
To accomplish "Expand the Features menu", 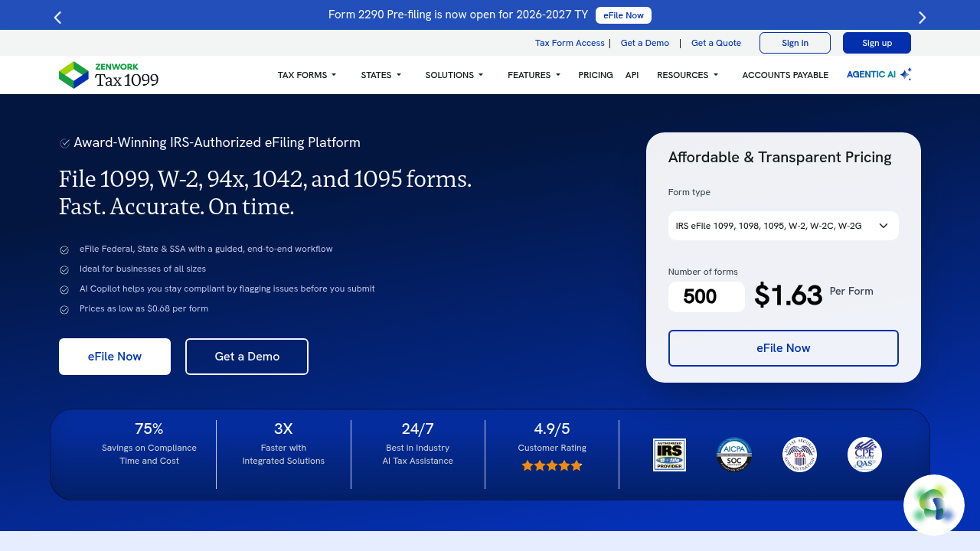I will [534, 75].
